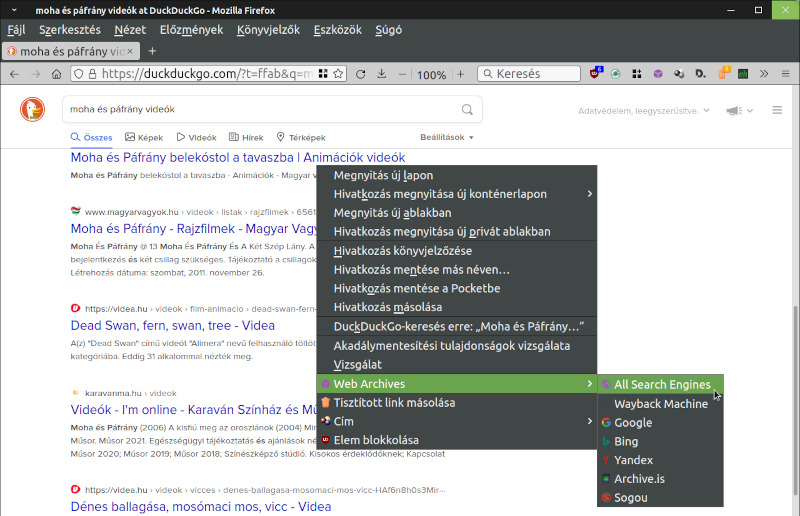Select Google in Web Archives submenu
Image resolution: width=800 pixels, height=516 pixels.
pyautogui.click(x=660, y=423)
